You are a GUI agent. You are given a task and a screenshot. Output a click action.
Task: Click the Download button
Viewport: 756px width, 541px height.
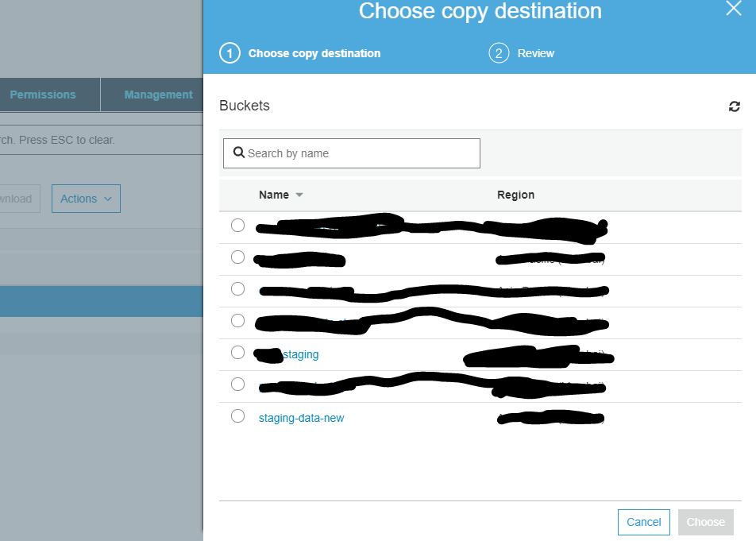tap(16, 199)
